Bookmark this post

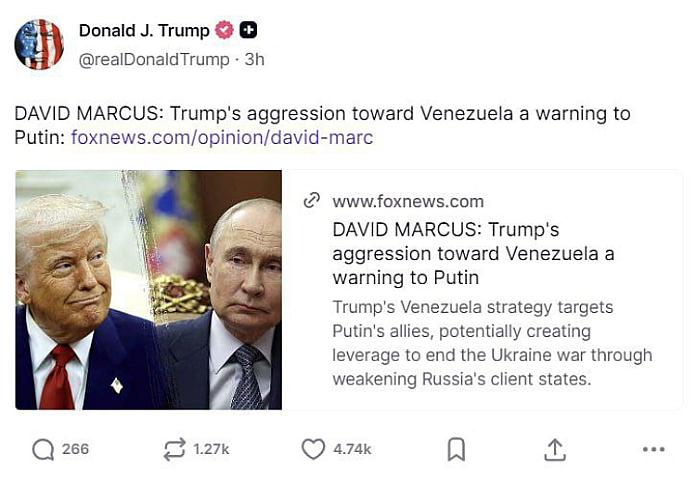(x=456, y=449)
